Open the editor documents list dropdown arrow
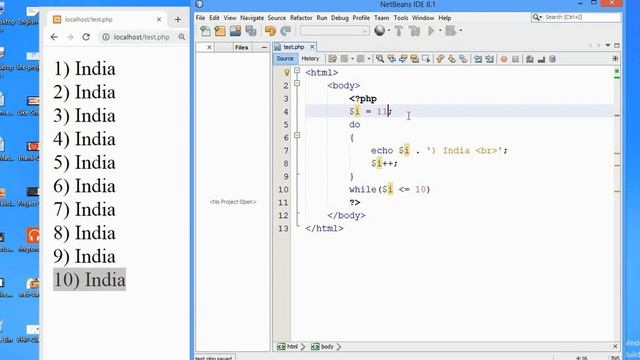Viewport: 640px width, 360px height. point(608,45)
